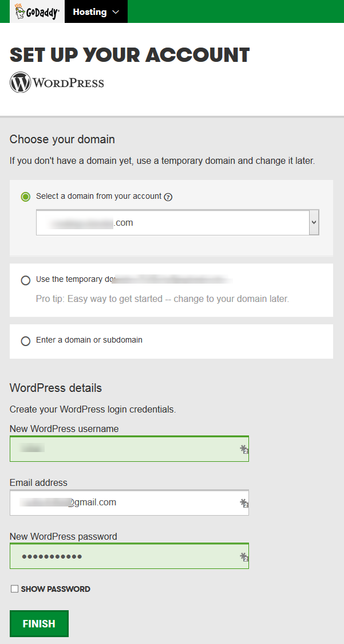Expand the Hosting menu chevron
Viewport: 344px width, 644px height.
[116, 12]
